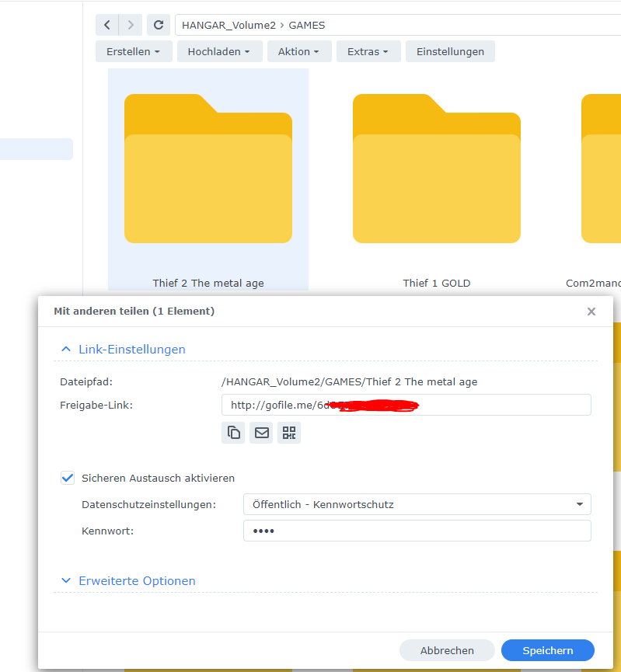Expand the Erweiterte Optionen section

pyautogui.click(x=128, y=580)
